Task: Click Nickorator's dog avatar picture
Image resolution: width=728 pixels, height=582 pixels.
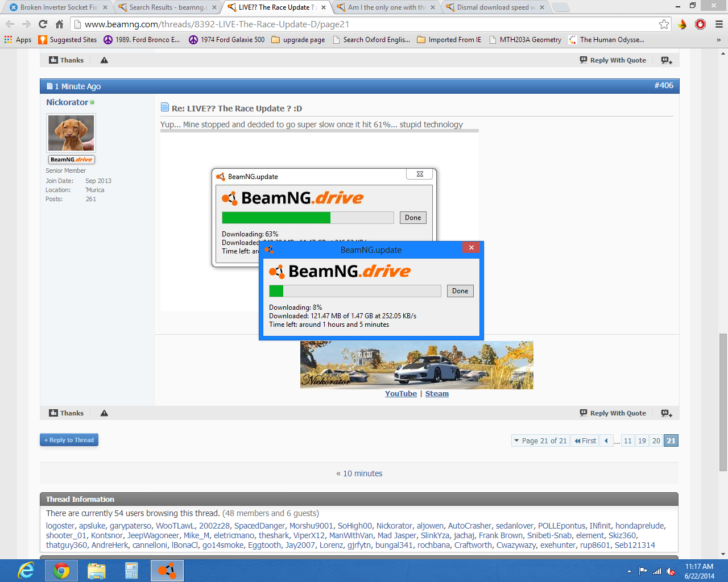Action: coord(71,133)
